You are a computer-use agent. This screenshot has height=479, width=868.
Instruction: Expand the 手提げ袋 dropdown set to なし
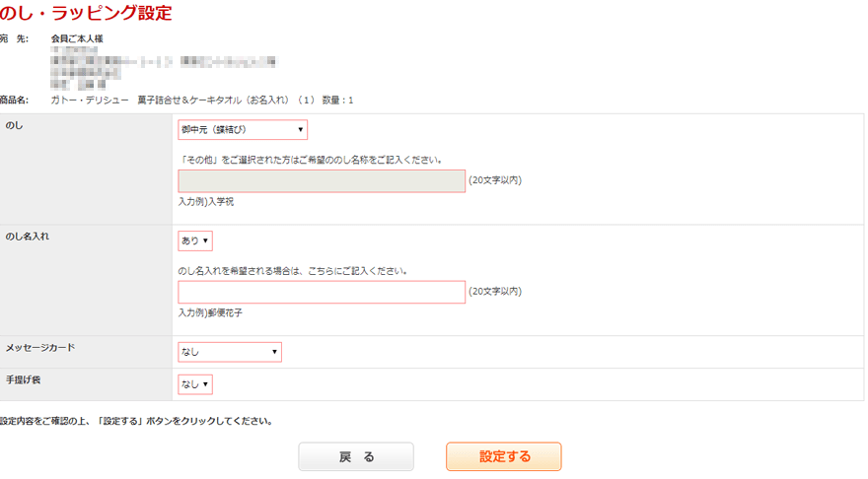click(x=194, y=384)
